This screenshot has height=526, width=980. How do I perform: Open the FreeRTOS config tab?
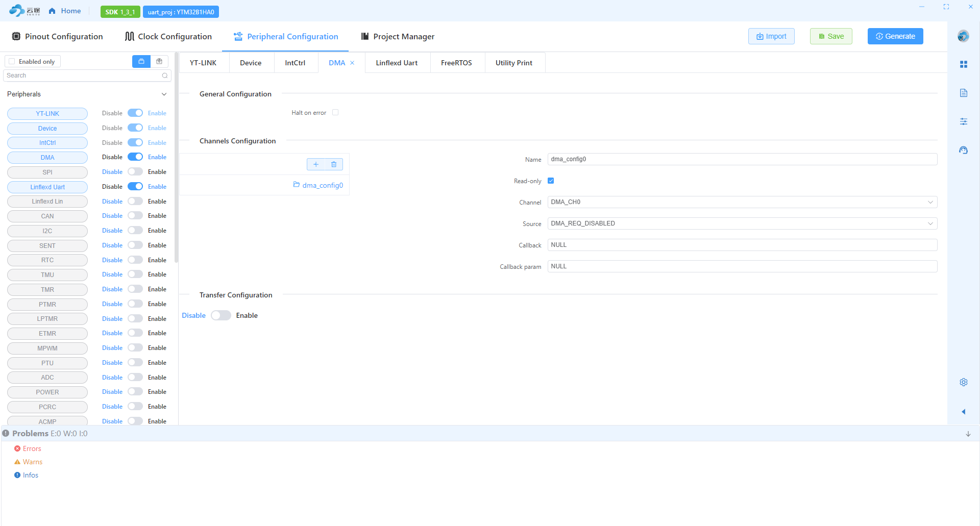coord(456,63)
